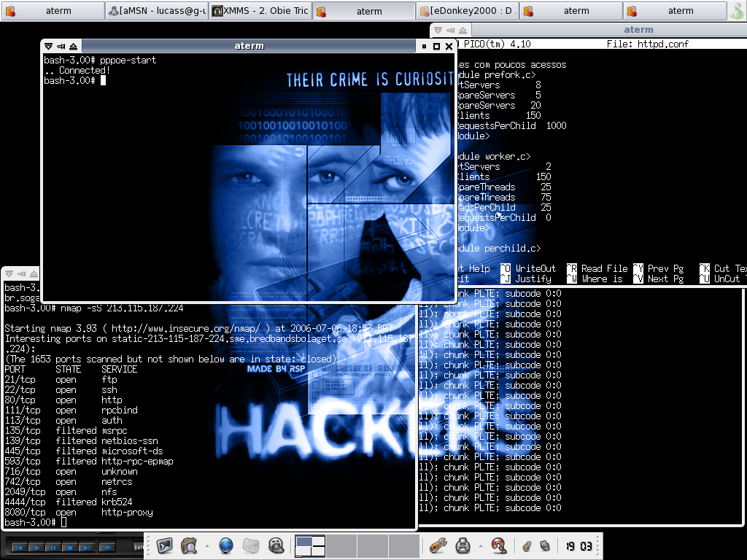
Task: Click the 21/tcp ftp row in nmap output
Action: (x=61, y=379)
